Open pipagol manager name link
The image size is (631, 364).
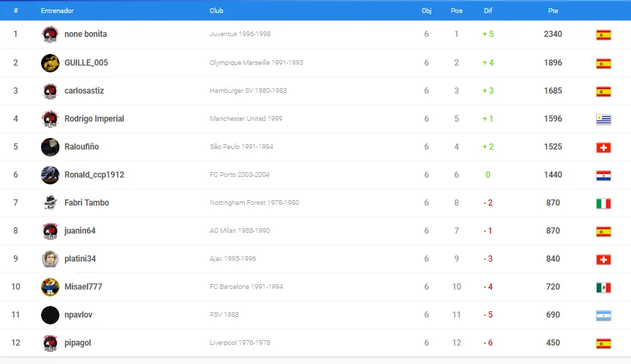click(x=78, y=343)
